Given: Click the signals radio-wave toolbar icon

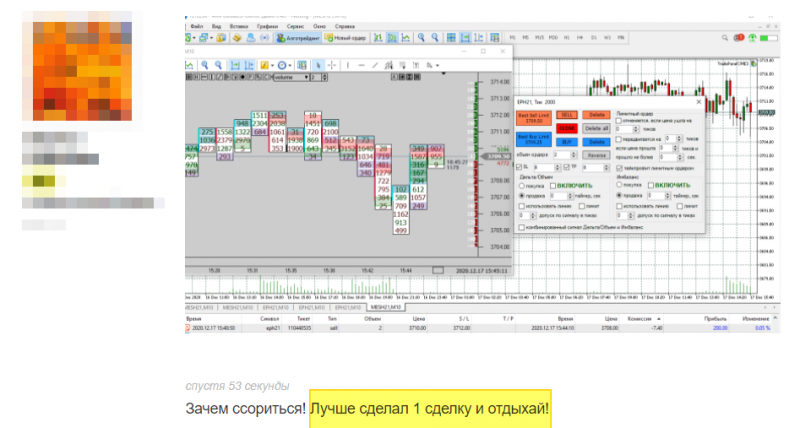Looking at the screenshot, I should [x=264, y=38].
